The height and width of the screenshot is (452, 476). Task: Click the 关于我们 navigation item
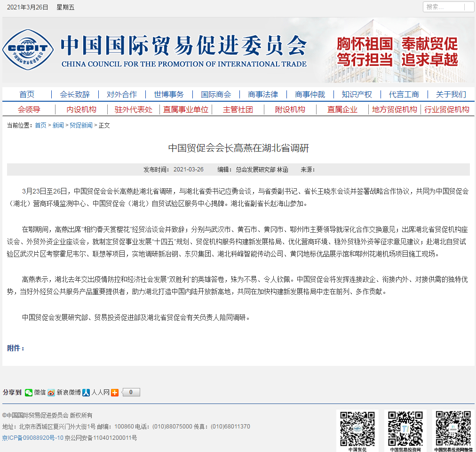tap(451, 95)
